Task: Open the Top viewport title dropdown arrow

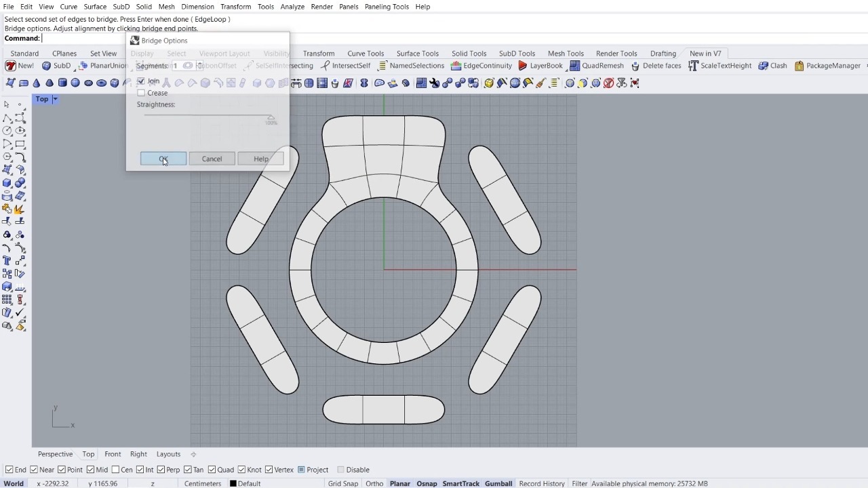Action: click(55, 99)
